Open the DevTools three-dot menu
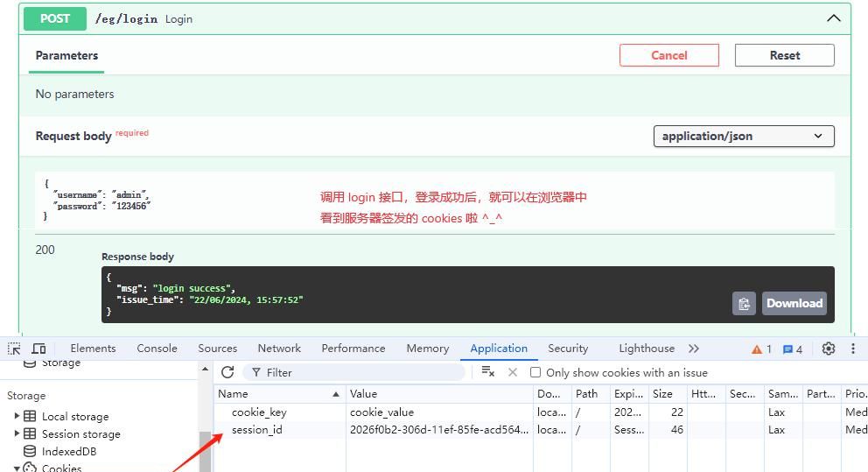Viewport: 868px width, 472px height. [x=852, y=349]
